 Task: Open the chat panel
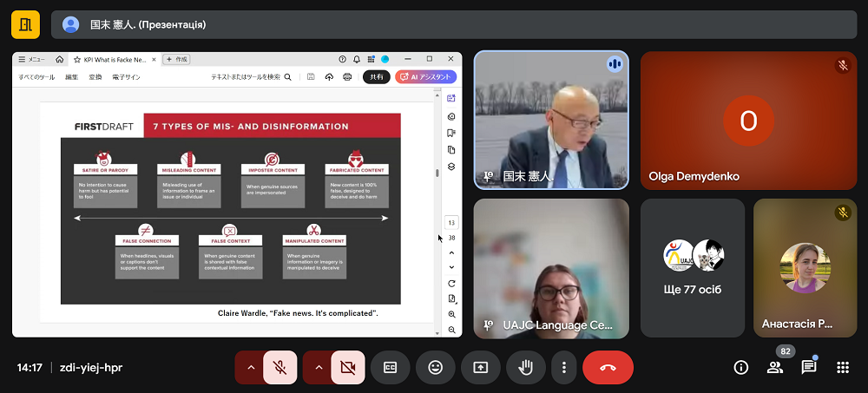pos(808,367)
